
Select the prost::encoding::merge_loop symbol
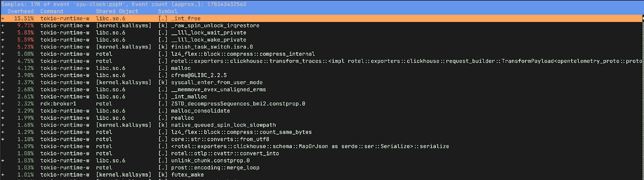click(215, 168)
